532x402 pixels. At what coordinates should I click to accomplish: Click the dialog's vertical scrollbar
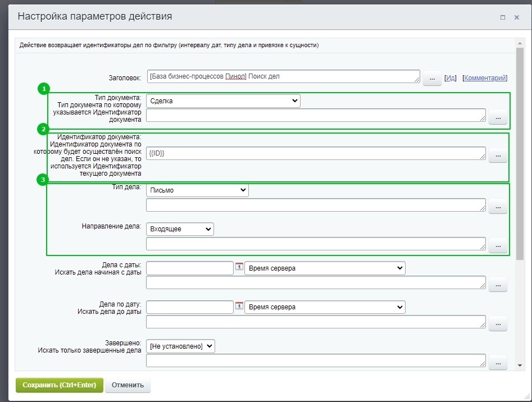click(520, 152)
